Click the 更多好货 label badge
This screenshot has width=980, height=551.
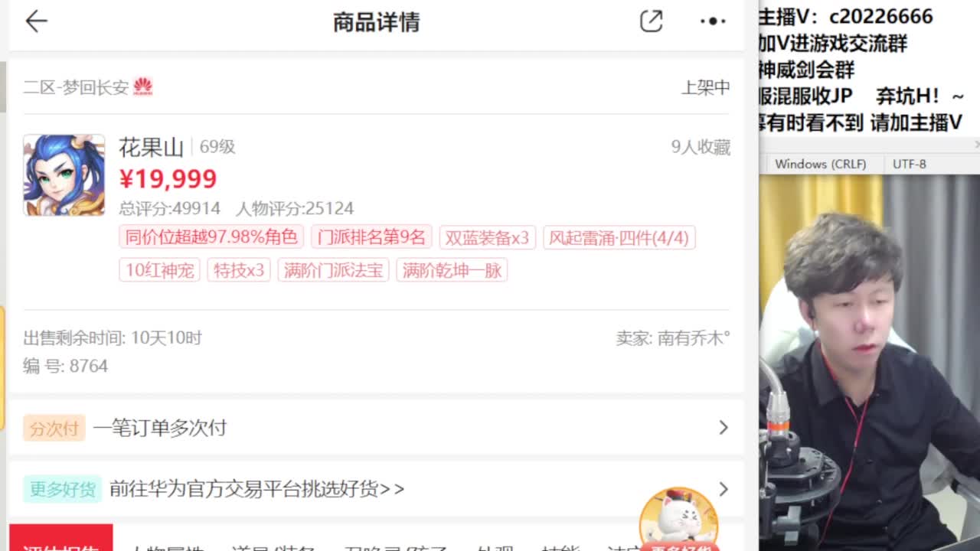click(62, 489)
